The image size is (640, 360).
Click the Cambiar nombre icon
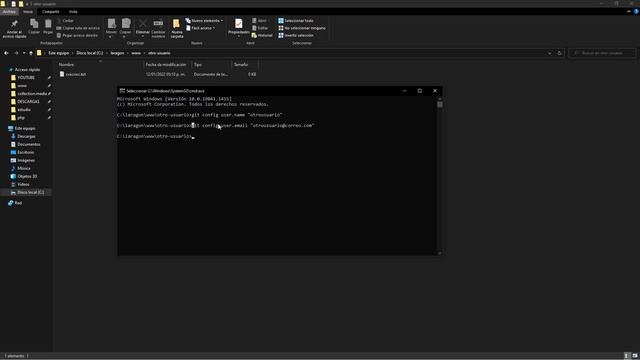click(158, 23)
